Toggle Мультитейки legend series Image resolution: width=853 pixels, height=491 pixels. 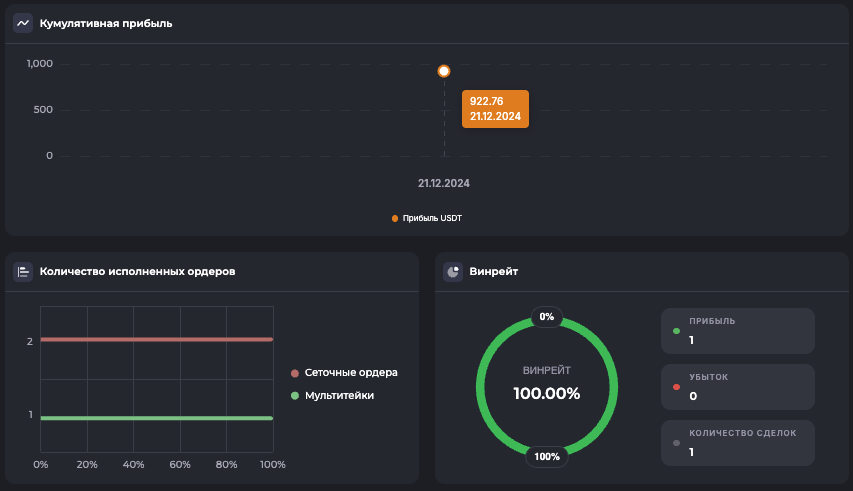(x=339, y=396)
